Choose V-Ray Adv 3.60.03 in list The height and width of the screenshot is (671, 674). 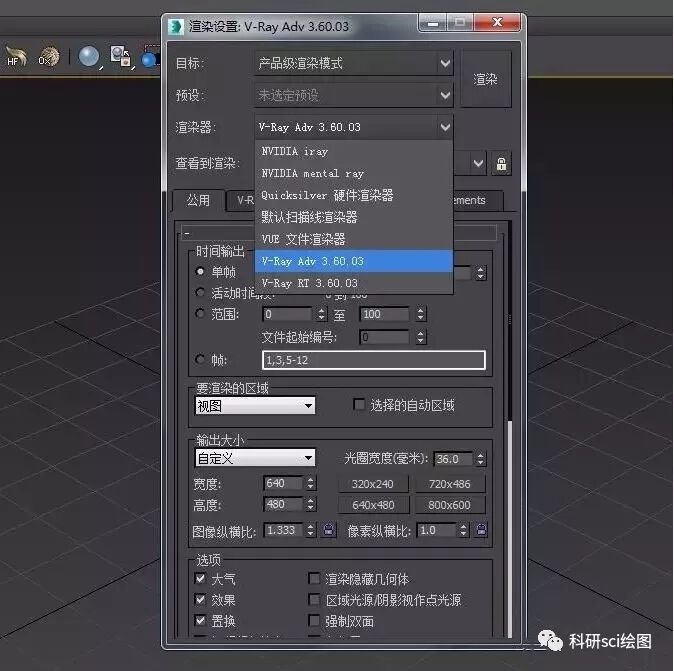354,261
